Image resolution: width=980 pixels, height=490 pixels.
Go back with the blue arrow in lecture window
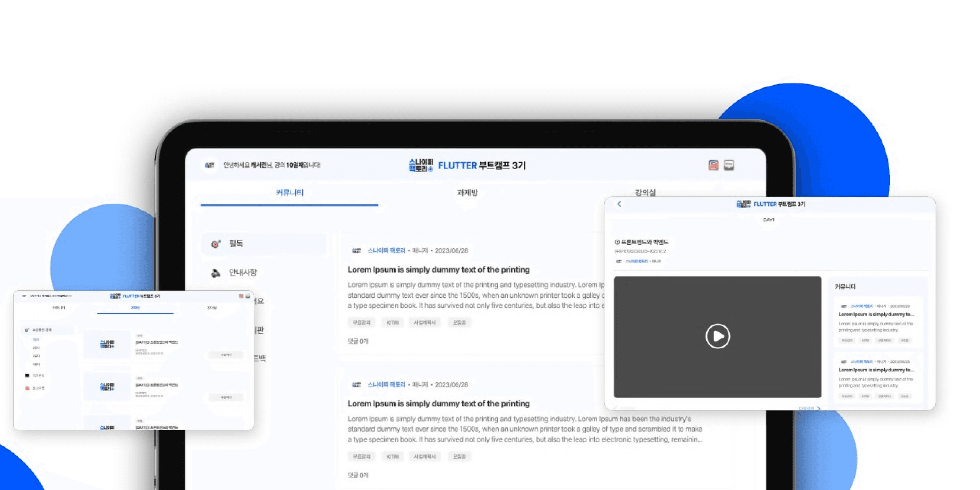pyautogui.click(x=619, y=204)
